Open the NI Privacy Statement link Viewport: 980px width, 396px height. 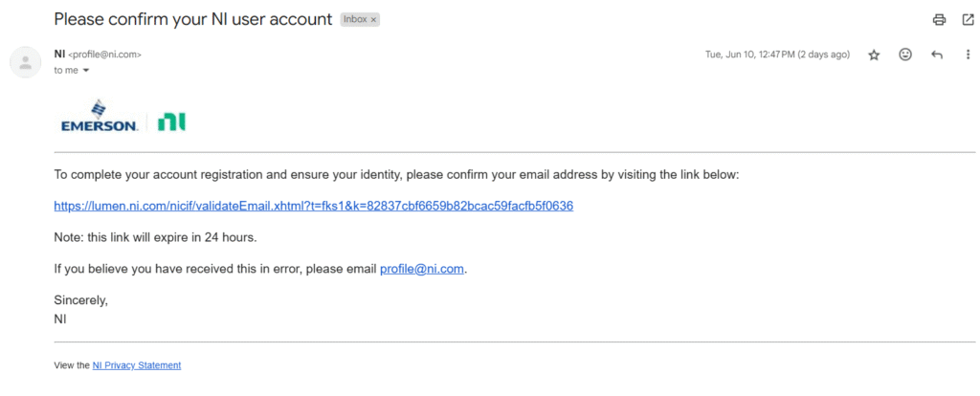(137, 365)
